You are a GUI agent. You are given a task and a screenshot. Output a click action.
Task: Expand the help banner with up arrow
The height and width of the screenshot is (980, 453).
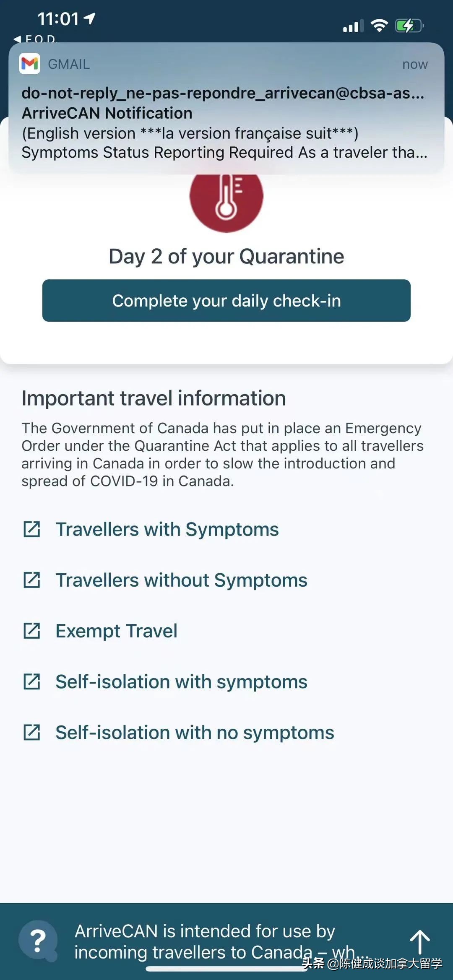(419, 942)
